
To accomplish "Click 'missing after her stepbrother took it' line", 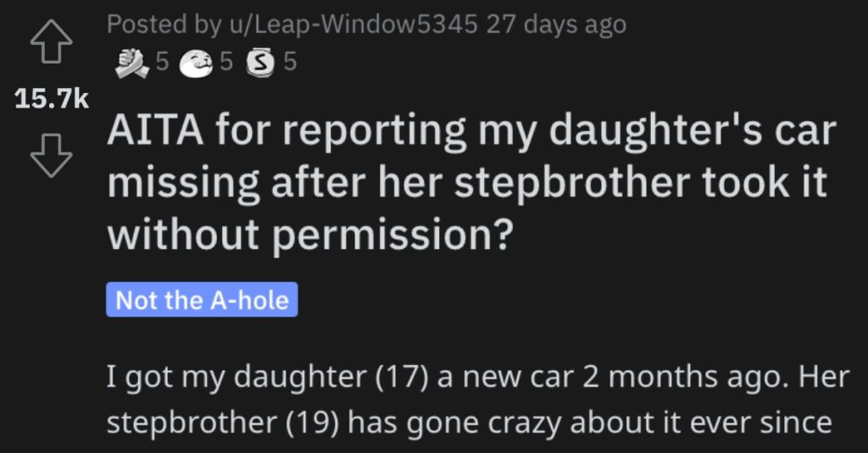I will [x=467, y=183].
